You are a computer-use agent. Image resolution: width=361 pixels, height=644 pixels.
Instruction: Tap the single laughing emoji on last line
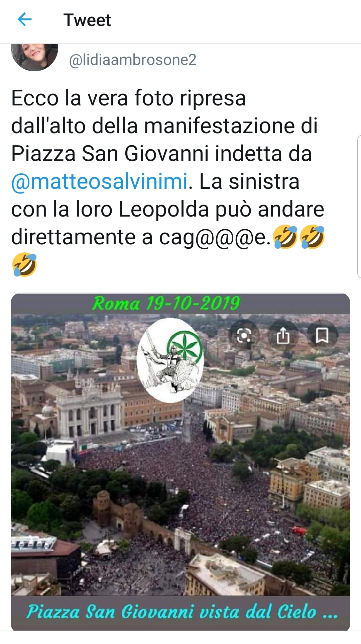click(x=24, y=264)
